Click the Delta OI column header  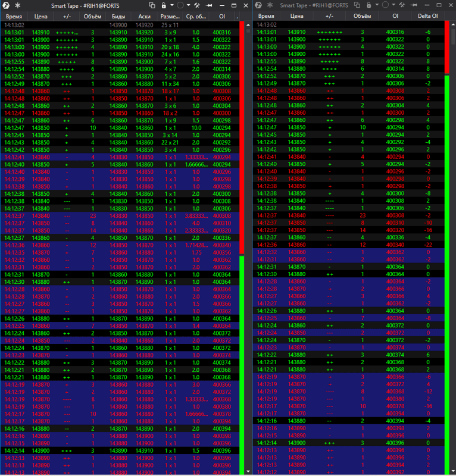(x=428, y=16)
